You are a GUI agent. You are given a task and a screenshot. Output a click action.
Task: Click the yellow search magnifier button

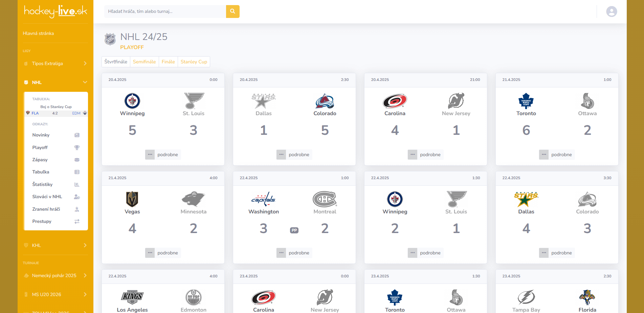coord(232,11)
